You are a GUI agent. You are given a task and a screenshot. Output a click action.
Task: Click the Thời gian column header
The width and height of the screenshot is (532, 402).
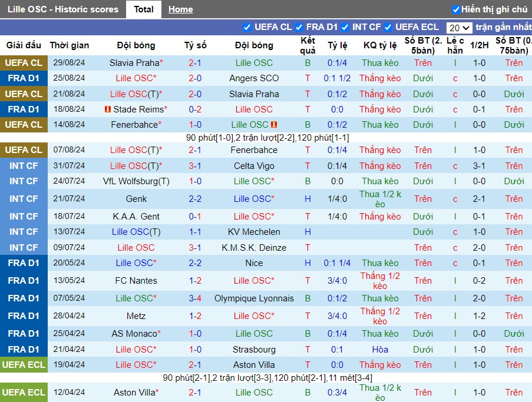coord(69,45)
